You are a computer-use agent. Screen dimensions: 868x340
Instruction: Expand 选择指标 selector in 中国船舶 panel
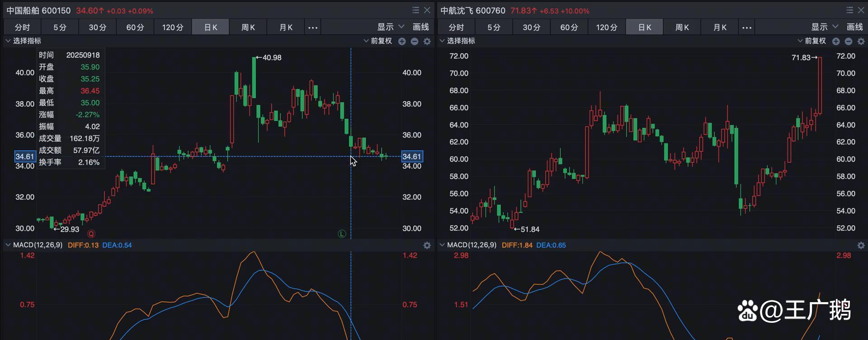(x=23, y=41)
